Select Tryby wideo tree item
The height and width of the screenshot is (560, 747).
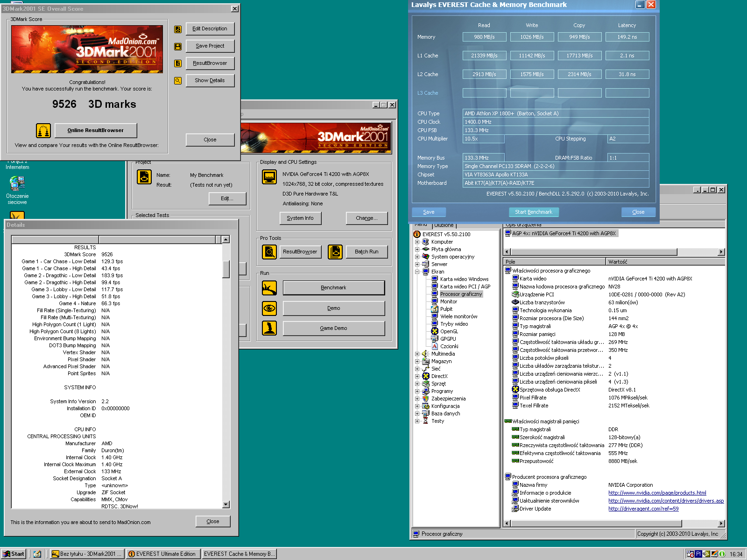[450, 324]
